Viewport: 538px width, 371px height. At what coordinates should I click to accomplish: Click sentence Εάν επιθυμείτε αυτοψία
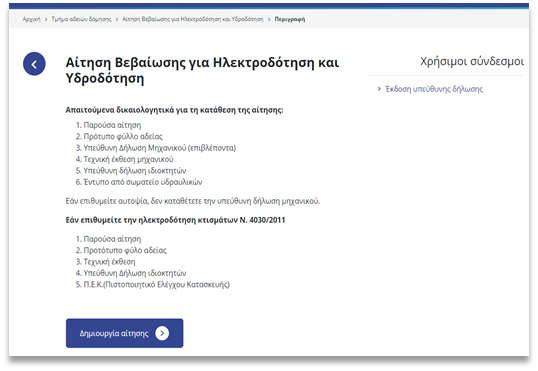[192, 201]
